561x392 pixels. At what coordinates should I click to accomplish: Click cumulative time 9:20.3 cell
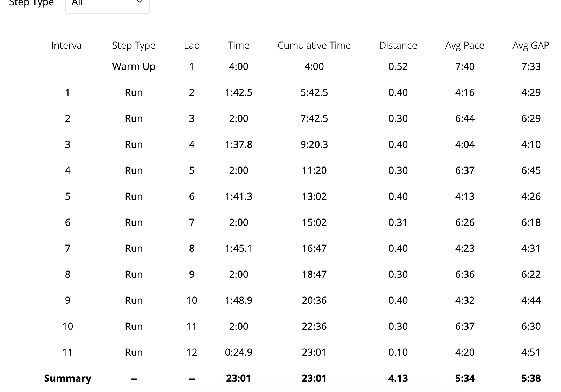coord(314,144)
